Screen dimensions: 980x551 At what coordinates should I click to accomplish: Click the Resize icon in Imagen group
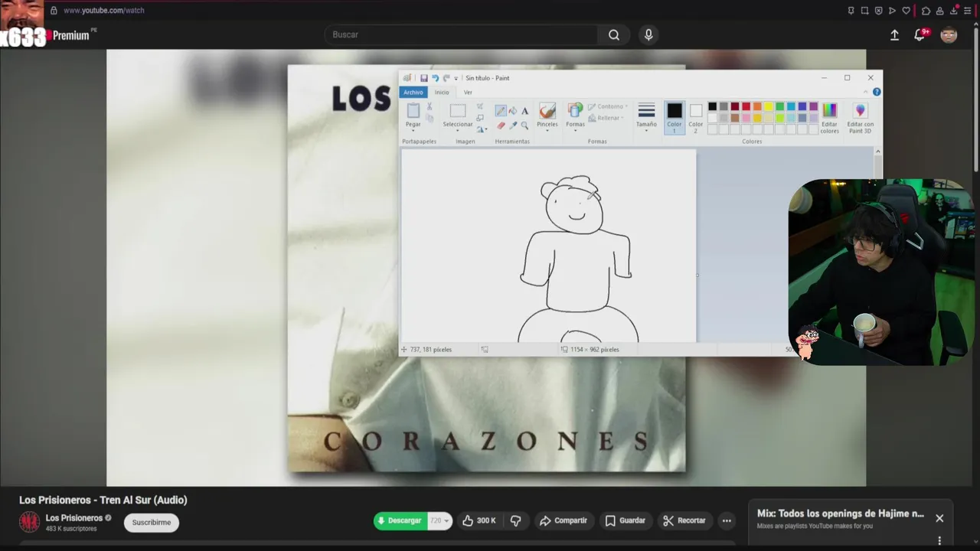tap(480, 118)
